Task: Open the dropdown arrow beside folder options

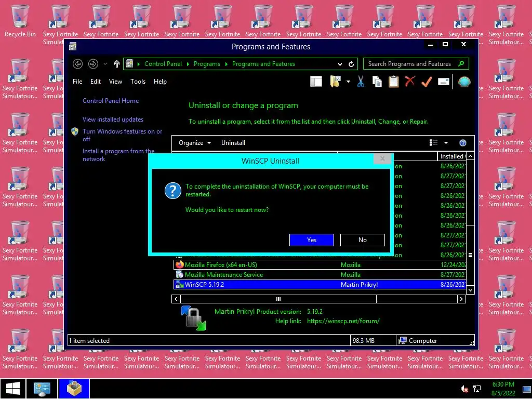Action: pyautogui.click(x=348, y=82)
